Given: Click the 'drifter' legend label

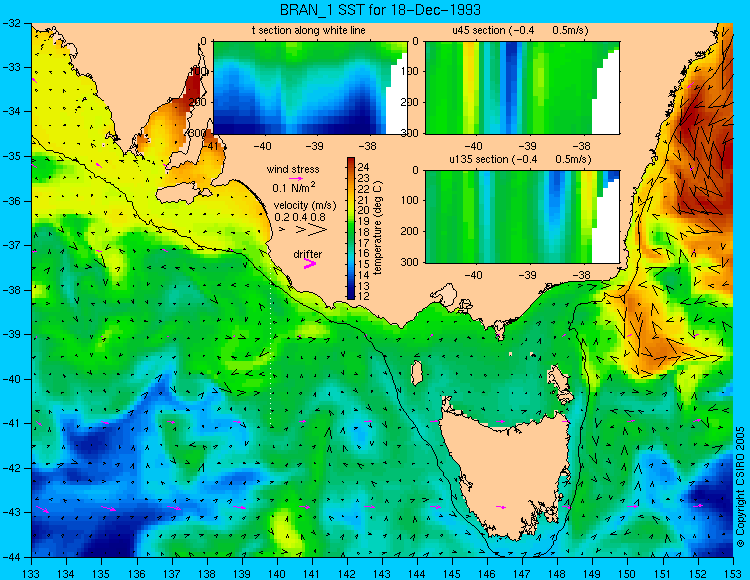Looking at the screenshot, I should (x=308, y=254).
